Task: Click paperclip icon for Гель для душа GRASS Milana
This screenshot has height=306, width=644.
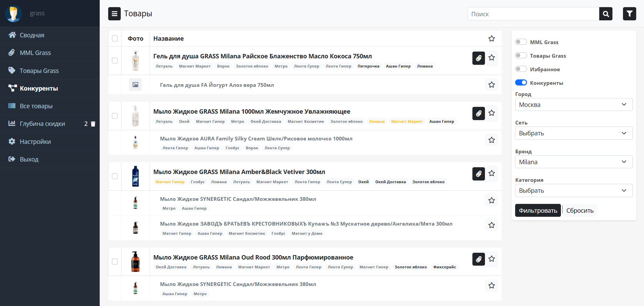Action: point(479,58)
